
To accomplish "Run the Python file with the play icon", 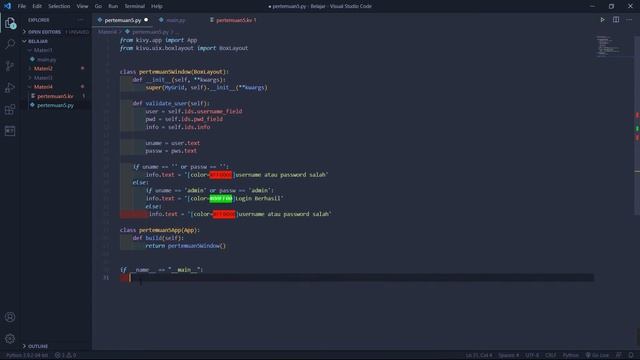I will click(602, 20).
